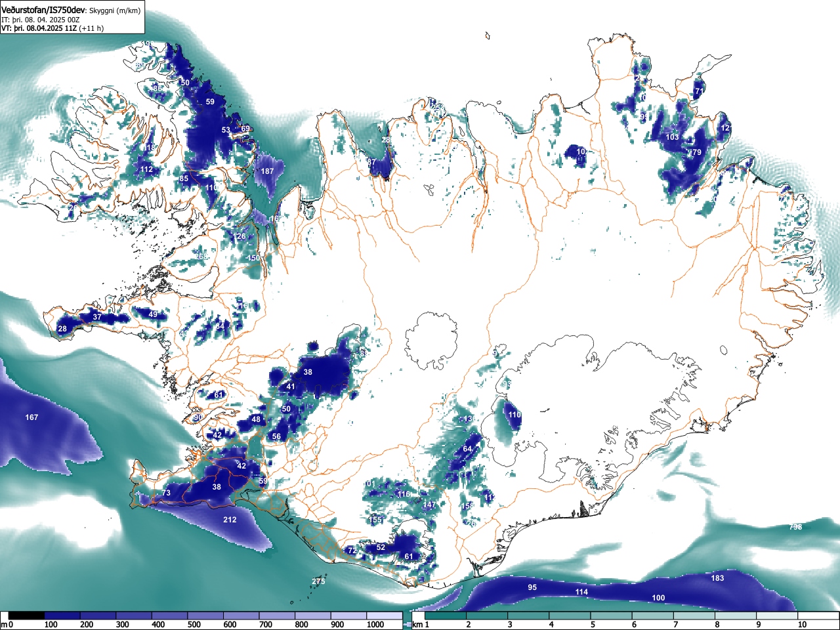Click the 300–400 m legend color segment

[134, 616]
